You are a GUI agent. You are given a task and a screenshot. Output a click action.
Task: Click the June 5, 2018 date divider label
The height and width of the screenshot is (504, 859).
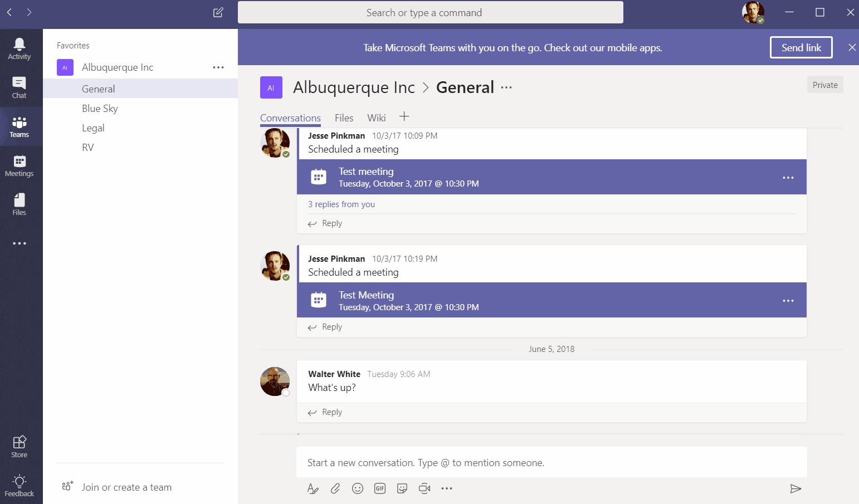coord(551,349)
